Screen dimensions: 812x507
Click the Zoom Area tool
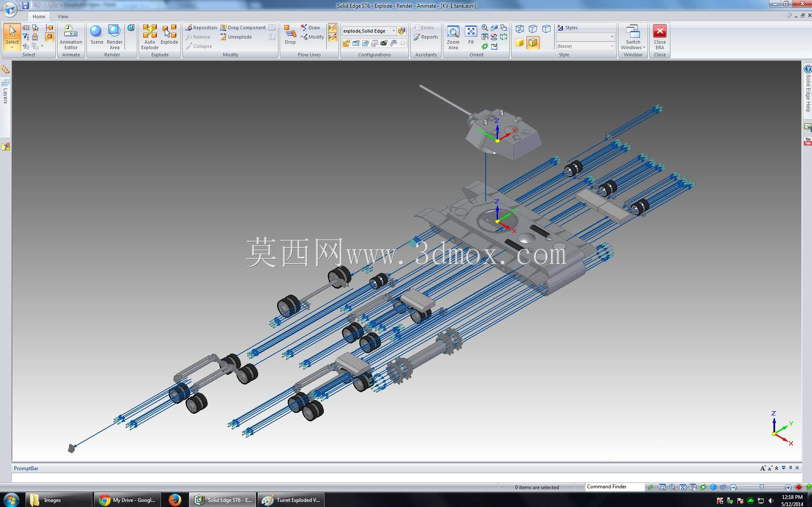(x=453, y=37)
